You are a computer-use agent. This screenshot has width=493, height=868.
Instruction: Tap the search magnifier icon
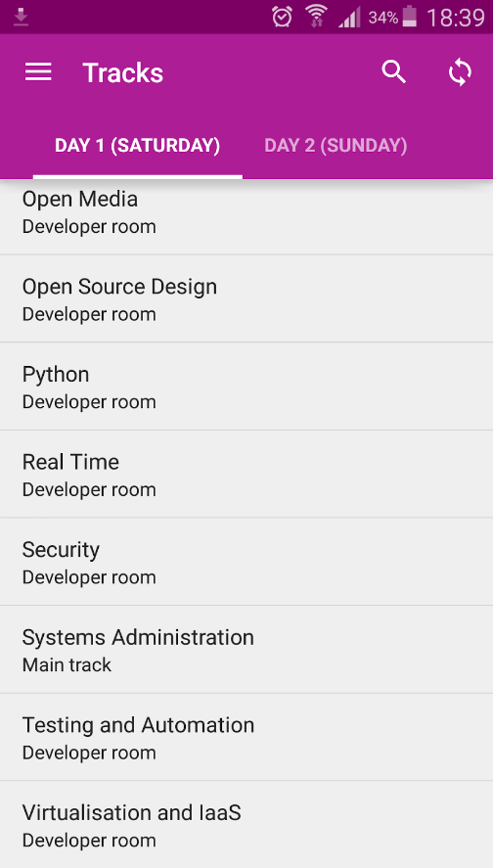pyautogui.click(x=394, y=72)
